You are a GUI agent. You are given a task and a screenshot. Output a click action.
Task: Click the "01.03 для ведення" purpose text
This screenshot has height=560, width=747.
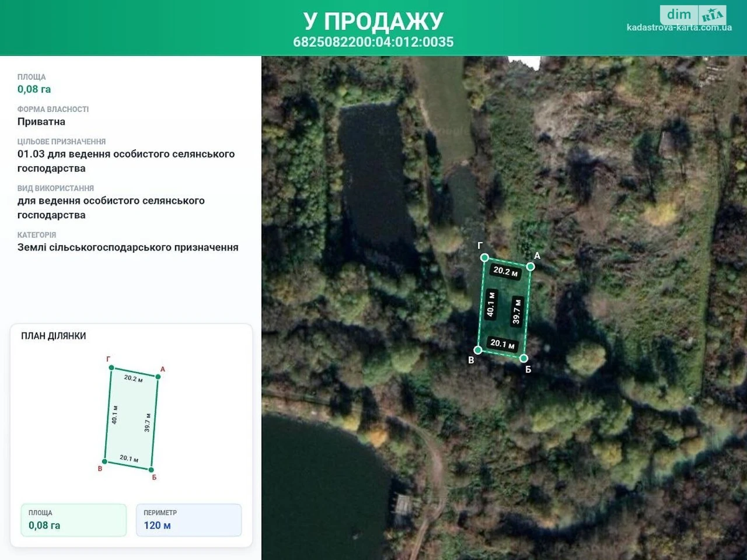point(126,161)
